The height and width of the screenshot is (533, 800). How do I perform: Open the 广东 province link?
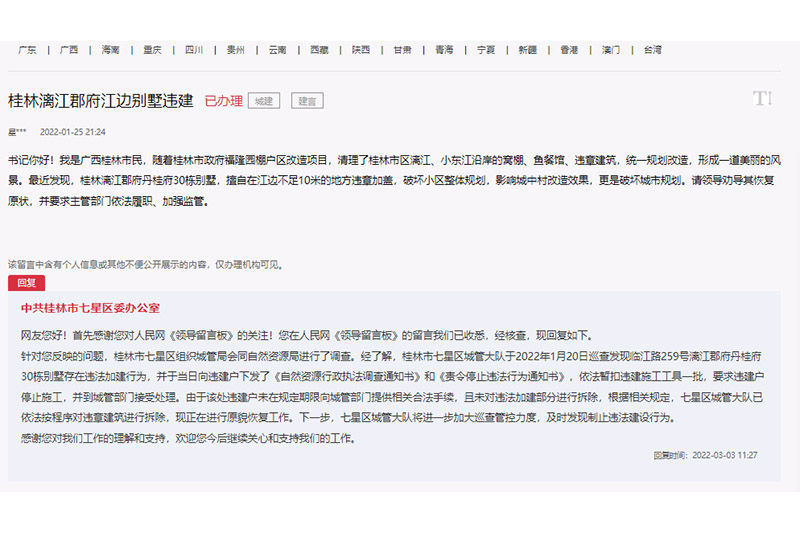click(27, 50)
